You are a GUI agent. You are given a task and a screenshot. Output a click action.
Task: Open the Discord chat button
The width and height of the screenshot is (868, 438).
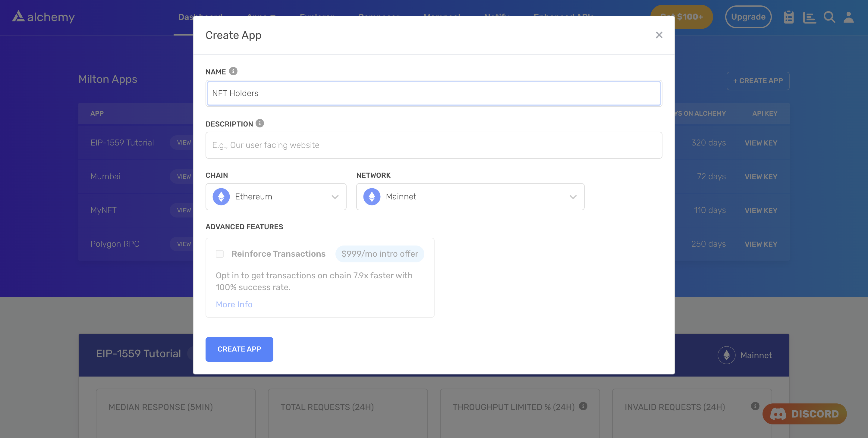(804, 414)
